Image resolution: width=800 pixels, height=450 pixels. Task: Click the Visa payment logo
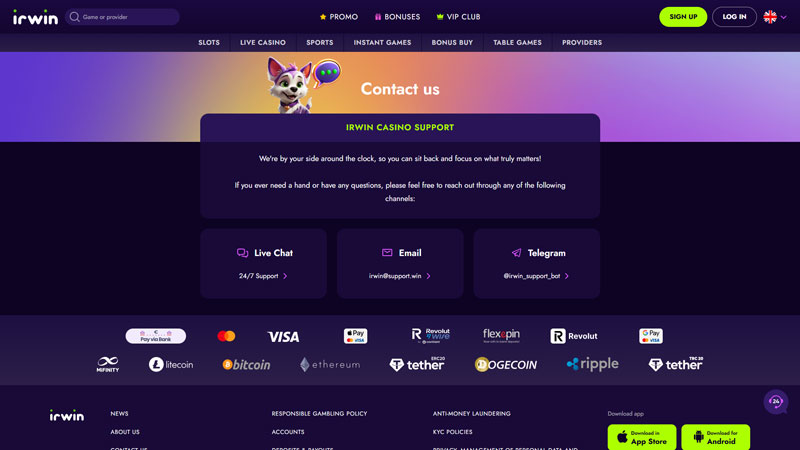[283, 337]
